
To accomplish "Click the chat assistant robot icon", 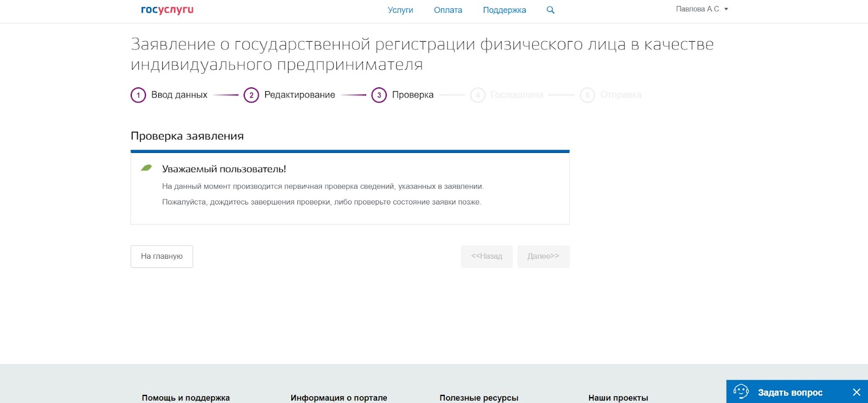I will pos(741,392).
